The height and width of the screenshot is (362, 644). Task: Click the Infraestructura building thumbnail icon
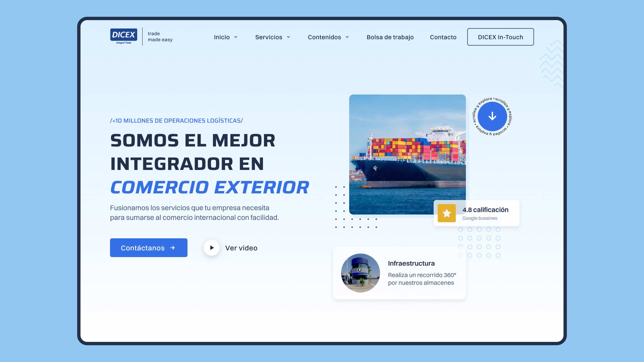(360, 273)
